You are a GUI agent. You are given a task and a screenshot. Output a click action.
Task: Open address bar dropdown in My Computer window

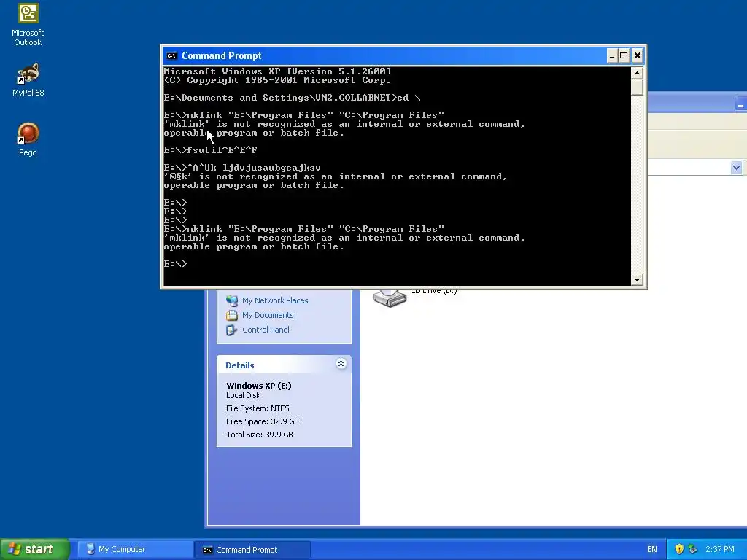point(736,168)
